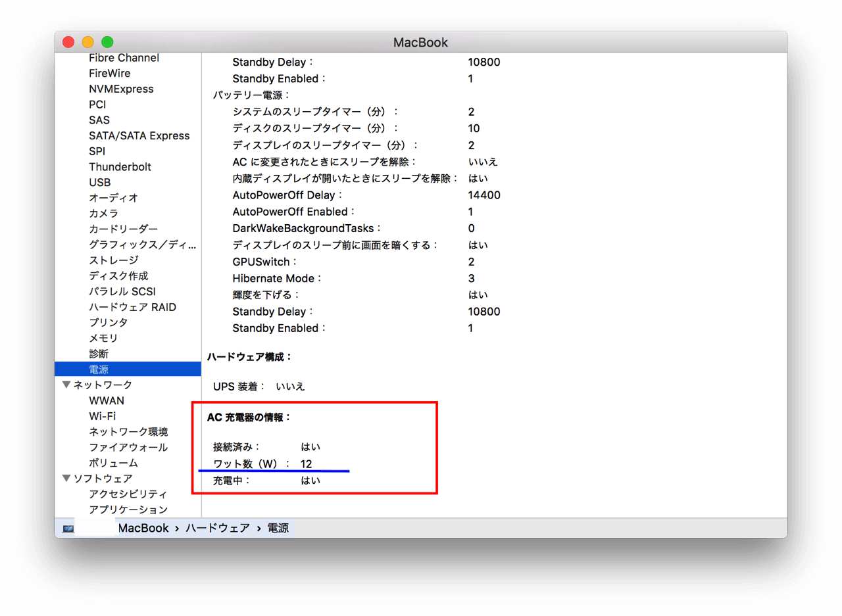Select the ワット数 (W) value 12
Viewport: 842px width, 616px height.
click(307, 464)
